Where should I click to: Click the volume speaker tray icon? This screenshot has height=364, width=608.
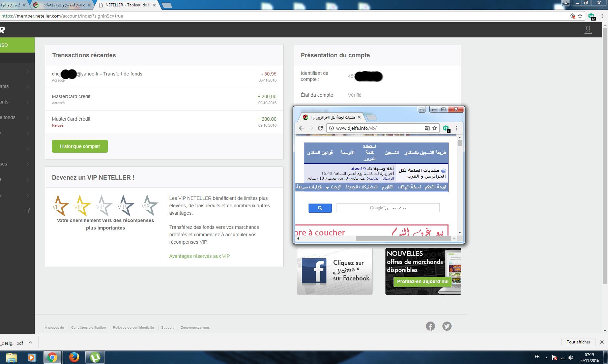click(571, 358)
